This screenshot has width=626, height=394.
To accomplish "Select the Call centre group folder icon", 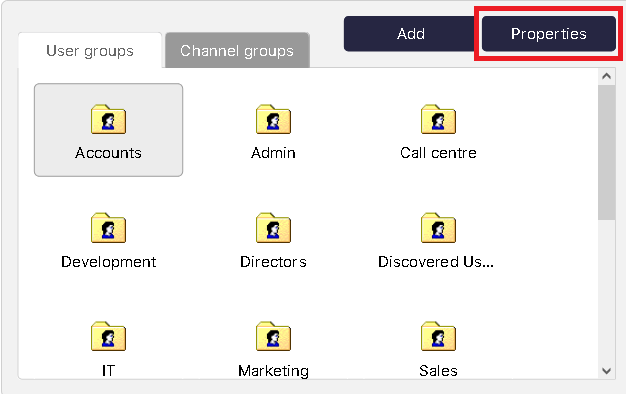I will [438, 119].
